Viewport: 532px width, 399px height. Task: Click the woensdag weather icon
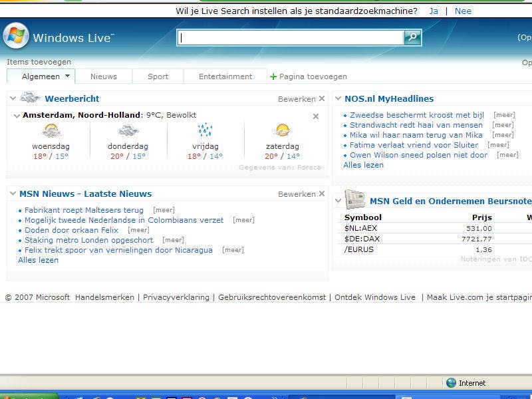51,130
